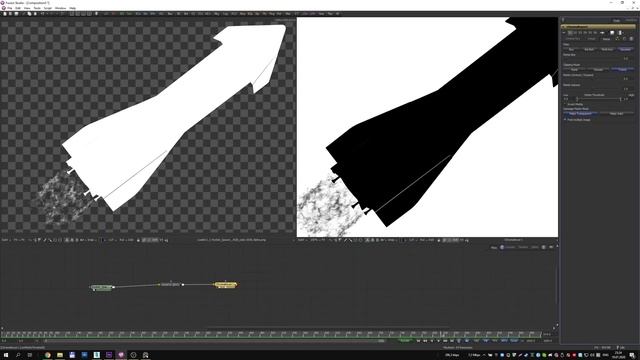This screenshot has width=640, height=360.
Task: Set Clipping Mode to Domain
Action: [x=598, y=69]
